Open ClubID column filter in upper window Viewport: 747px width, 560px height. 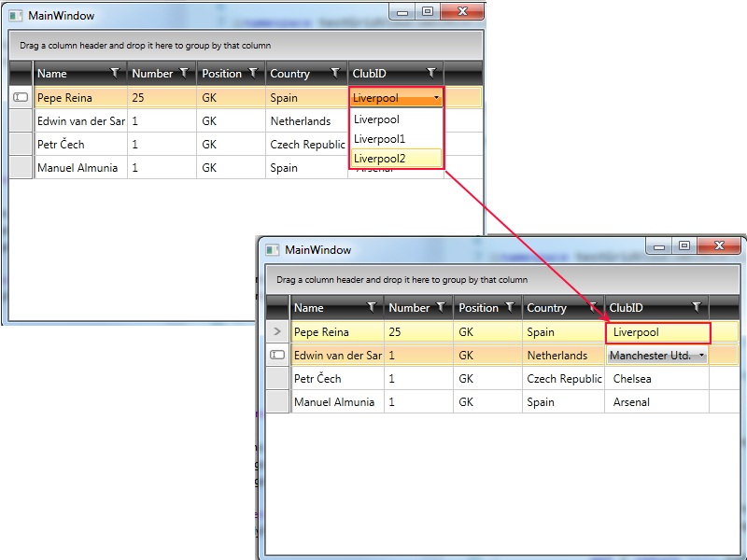point(431,73)
